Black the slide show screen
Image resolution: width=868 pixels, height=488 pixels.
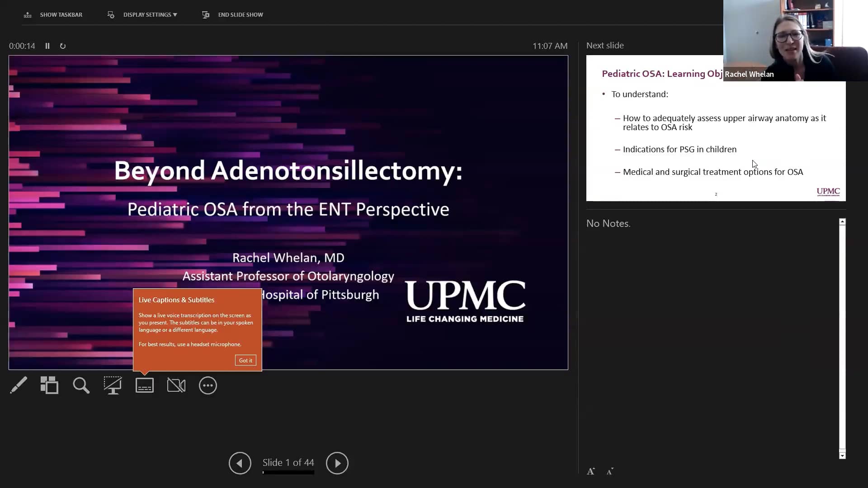113,385
